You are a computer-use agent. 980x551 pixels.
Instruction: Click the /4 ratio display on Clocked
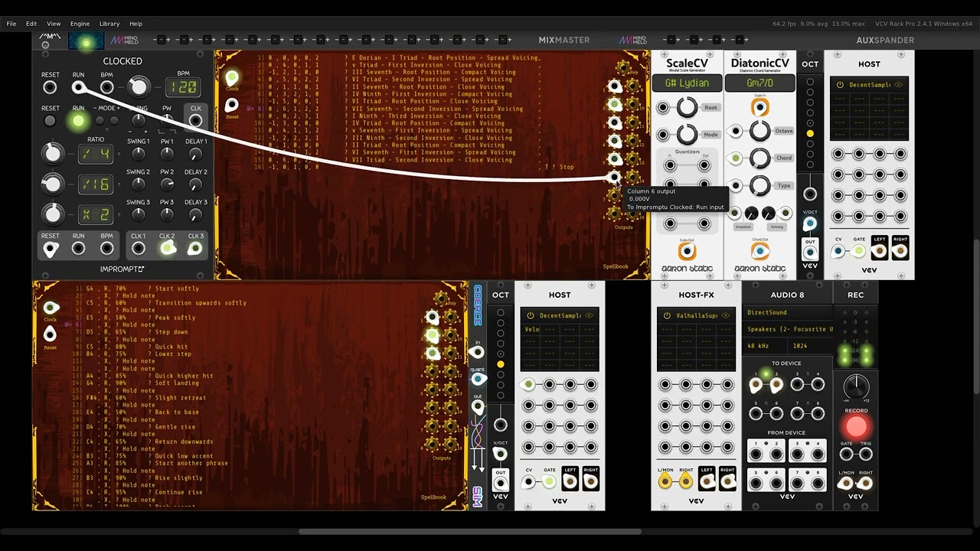(95, 155)
